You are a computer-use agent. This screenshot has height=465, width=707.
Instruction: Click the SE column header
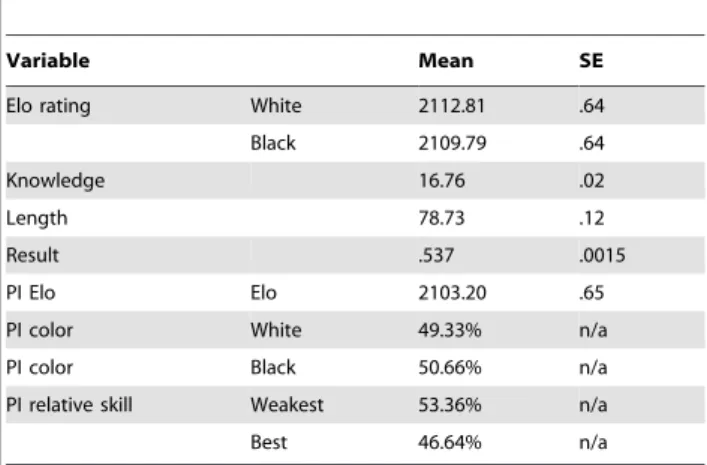pyautogui.click(x=591, y=60)
